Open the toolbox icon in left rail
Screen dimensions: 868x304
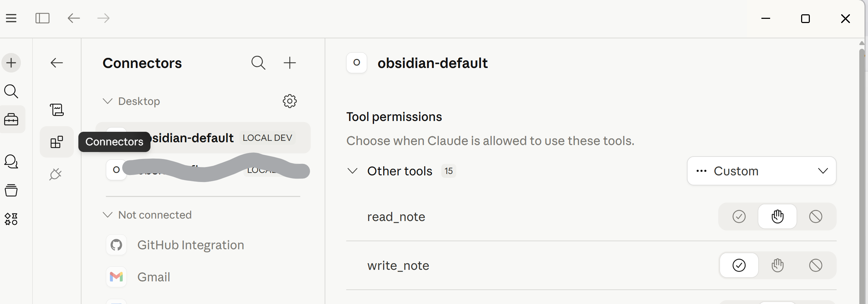pyautogui.click(x=11, y=119)
